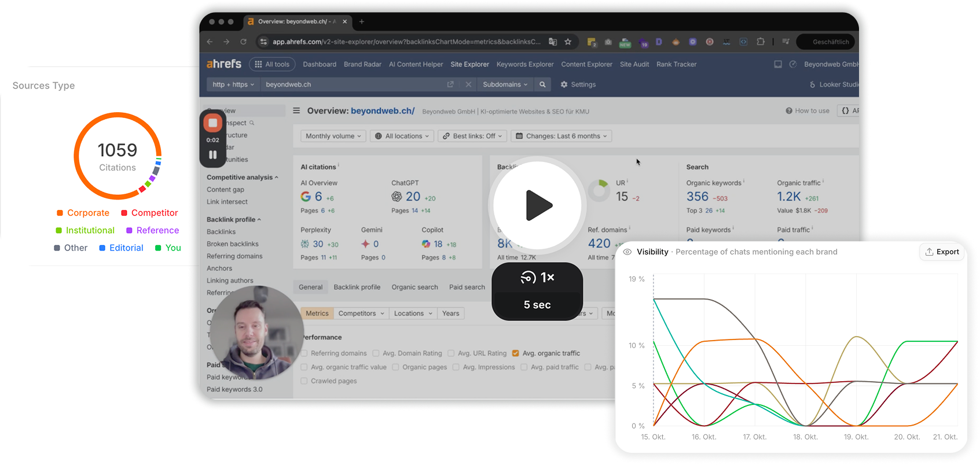Pause the recording with pause icon
Screen dimensions: 980x465
tap(212, 155)
